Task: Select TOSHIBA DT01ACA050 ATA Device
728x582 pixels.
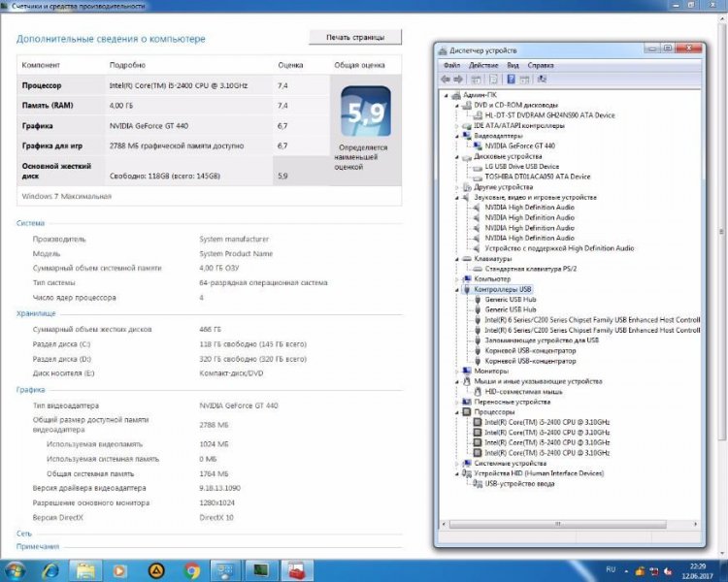Action: click(x=538, y=177)
